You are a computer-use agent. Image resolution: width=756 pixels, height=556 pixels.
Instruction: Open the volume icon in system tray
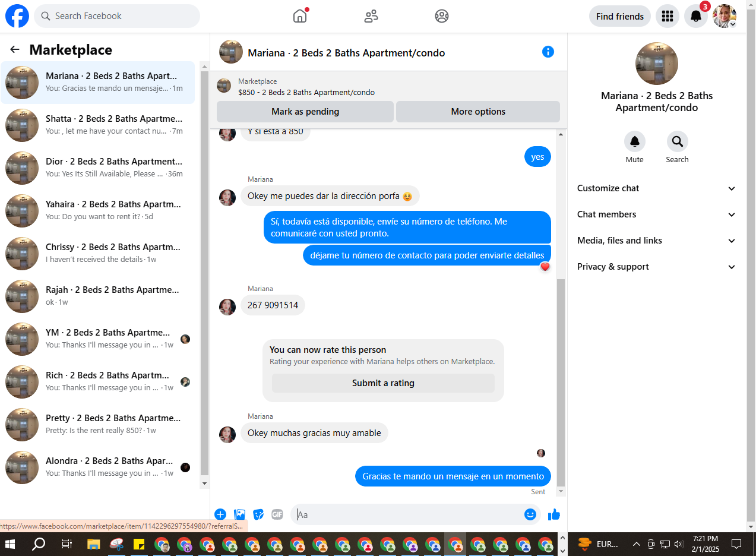pos(679,544)
